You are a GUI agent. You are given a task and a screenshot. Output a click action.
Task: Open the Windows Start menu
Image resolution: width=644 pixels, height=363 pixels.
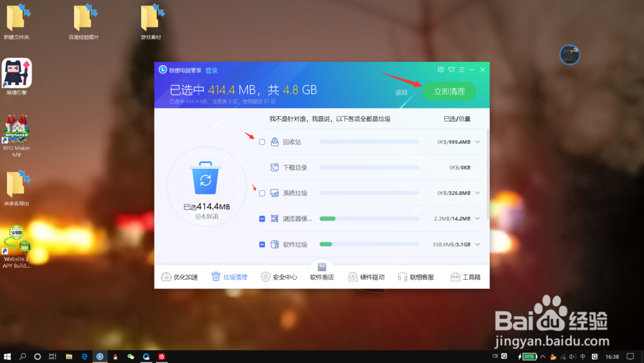7,357
